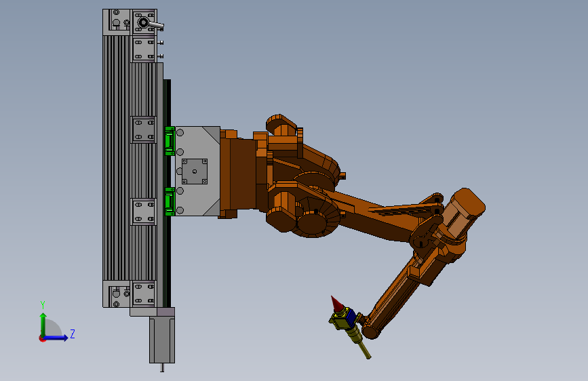The height and width of the screenshot is (381, 588).
Task: Click the green Y axis arrow of the triad
Action: point(43,324)
